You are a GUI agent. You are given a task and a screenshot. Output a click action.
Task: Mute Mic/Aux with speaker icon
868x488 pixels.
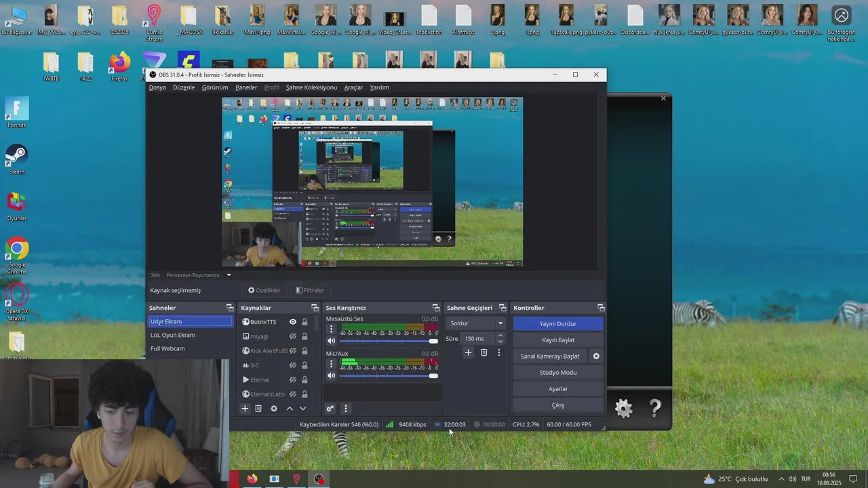[332, 375]
